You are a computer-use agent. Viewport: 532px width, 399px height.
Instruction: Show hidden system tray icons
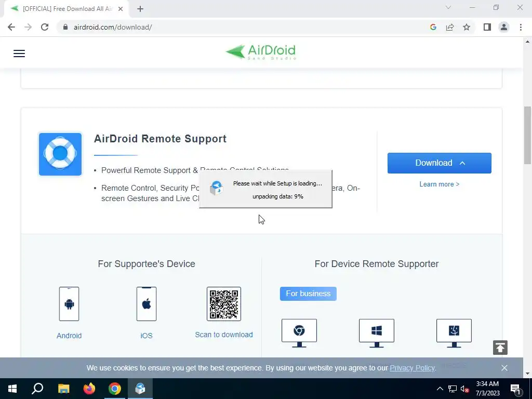point(440,389)
